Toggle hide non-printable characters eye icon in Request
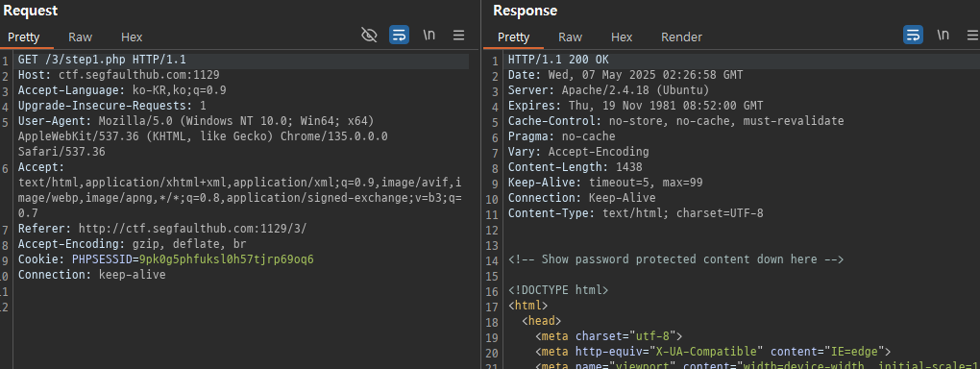 (369, 35)
